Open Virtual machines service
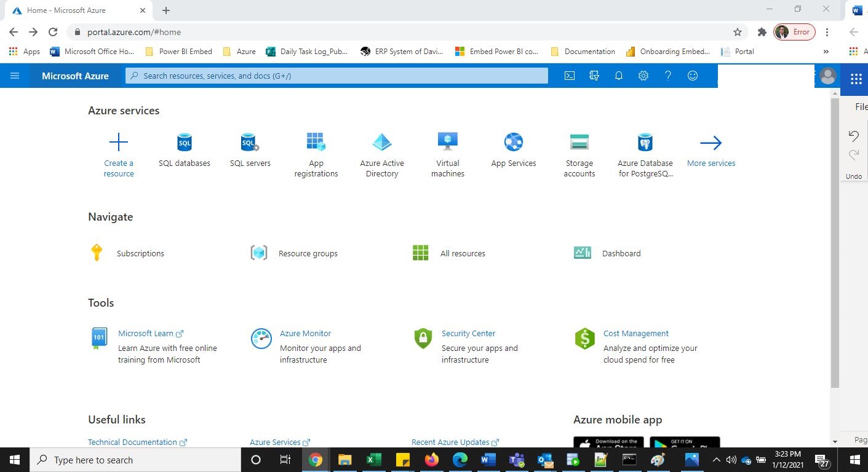The image size is (868, 472). (448, 155)
